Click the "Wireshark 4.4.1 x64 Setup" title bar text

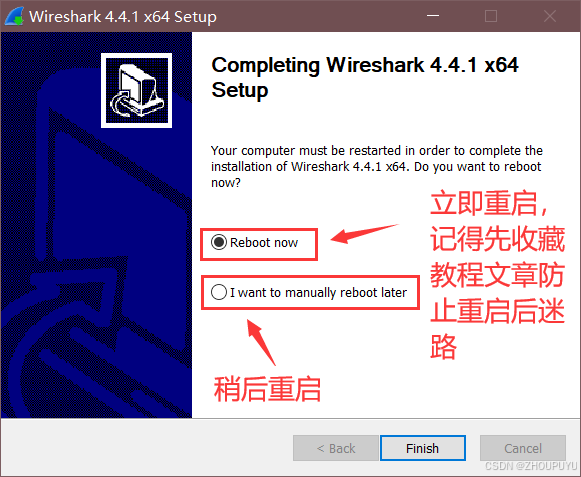(x=123, y=17)
